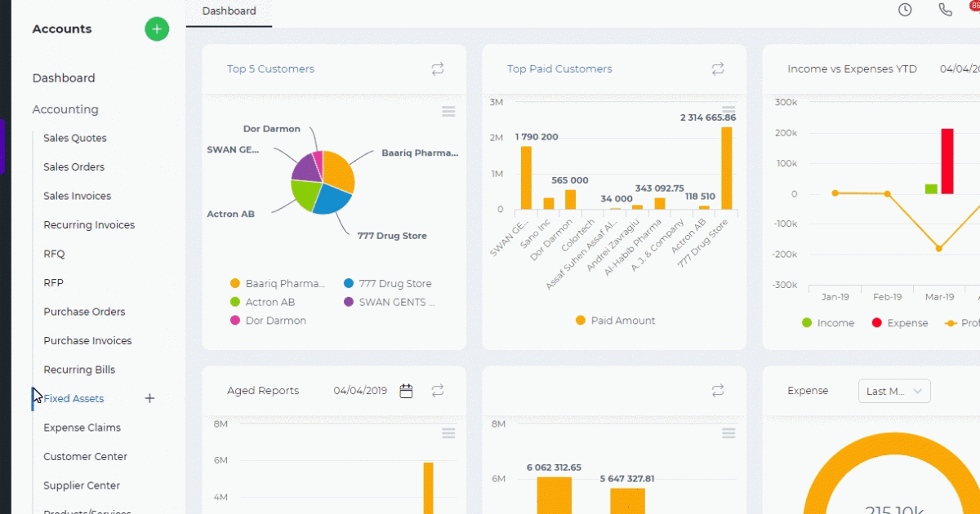The image size is (980, 514).
Task: Click the plus icon next to Fixed Assets
Action: pos(149,398)
